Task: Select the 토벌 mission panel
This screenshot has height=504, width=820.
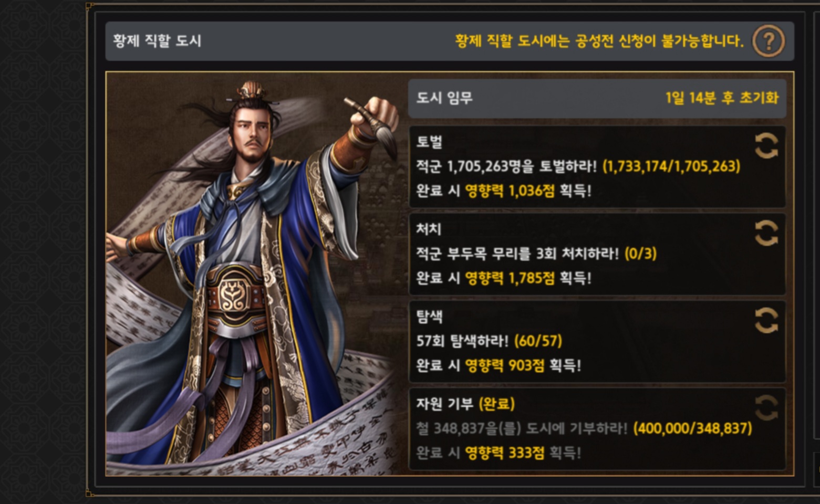Action: (x=597, y=166)
